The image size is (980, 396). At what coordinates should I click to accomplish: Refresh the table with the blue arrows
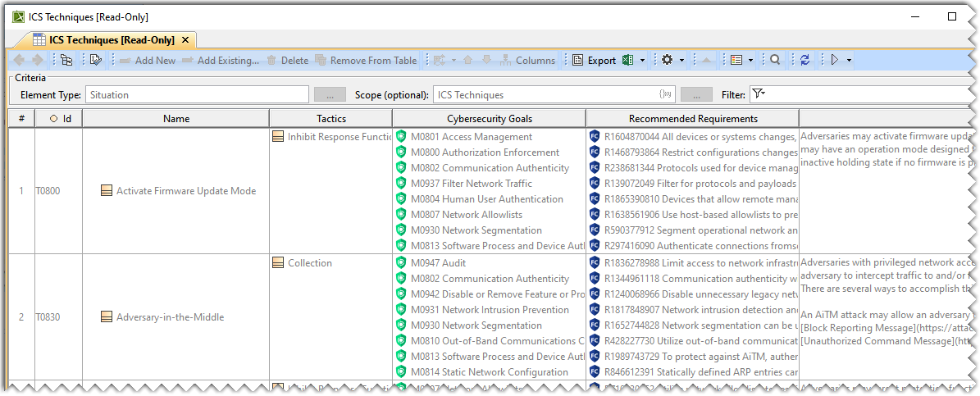coord(805,60)
